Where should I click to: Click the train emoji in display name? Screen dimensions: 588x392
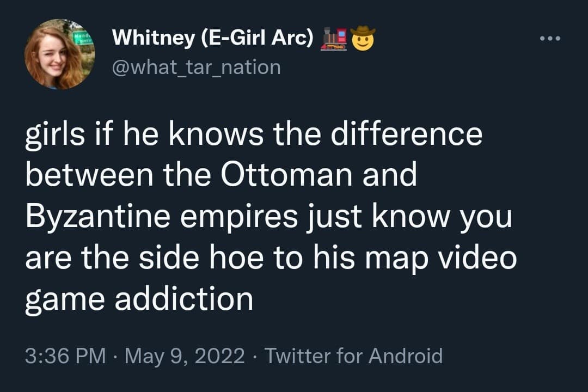pos(335,38)
